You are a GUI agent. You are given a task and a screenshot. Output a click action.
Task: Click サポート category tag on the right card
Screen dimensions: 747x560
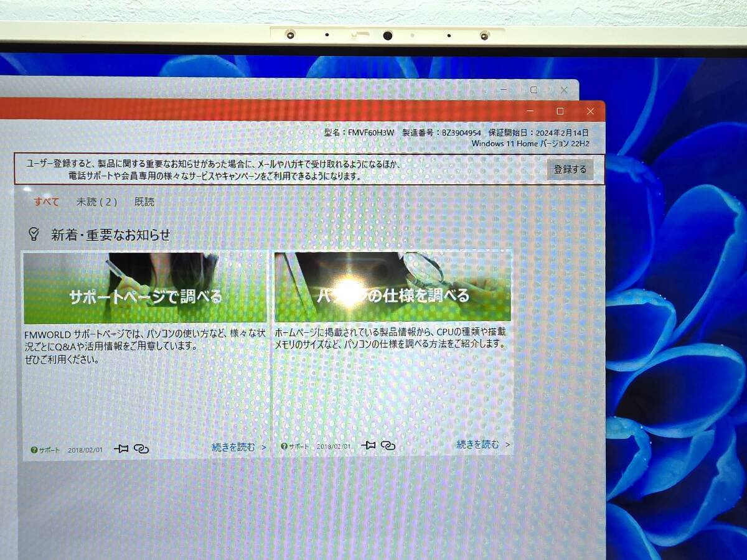[x=294, y=447]
